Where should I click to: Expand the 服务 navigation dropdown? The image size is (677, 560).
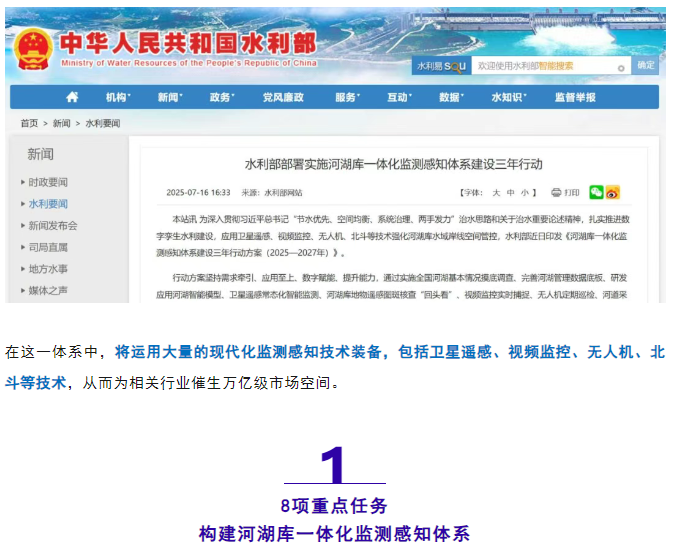[347, 97]
